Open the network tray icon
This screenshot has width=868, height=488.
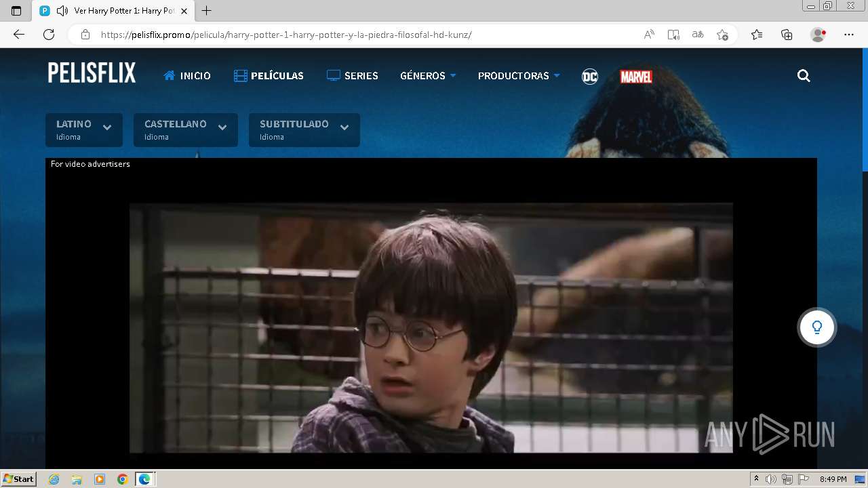(x=787, y=479)
